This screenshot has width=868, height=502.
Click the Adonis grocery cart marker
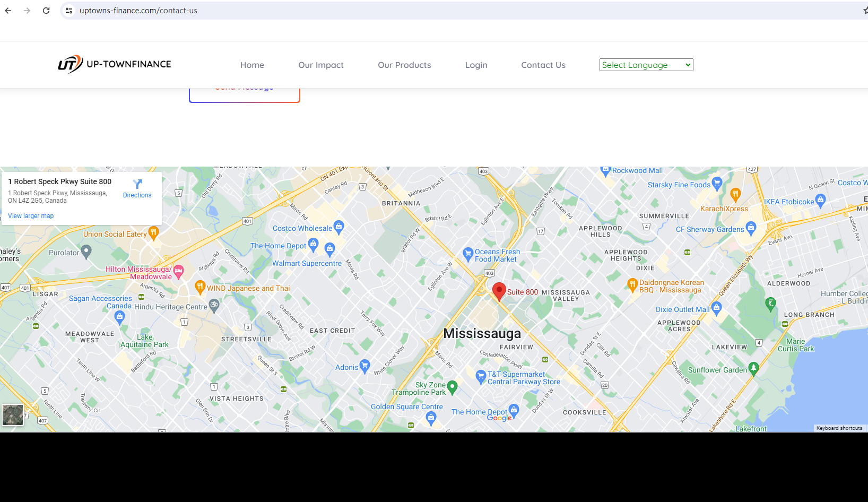(x=364, y=366)
